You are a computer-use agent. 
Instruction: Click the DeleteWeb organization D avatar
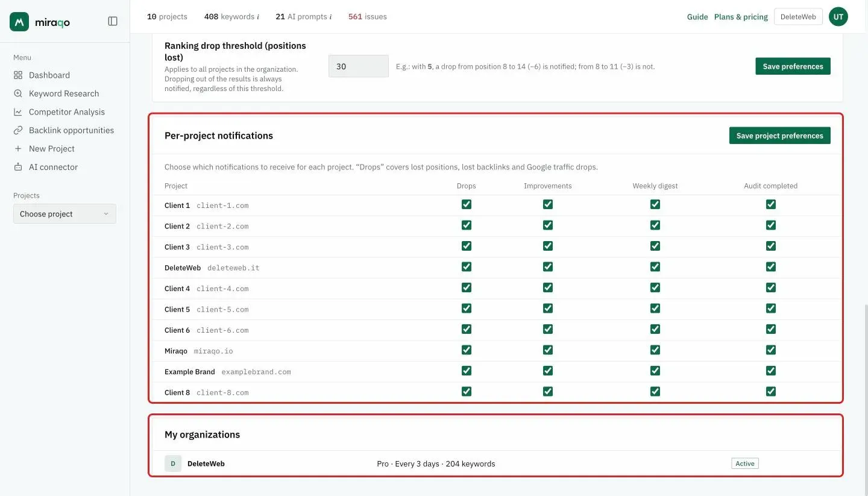click(173, 463)
